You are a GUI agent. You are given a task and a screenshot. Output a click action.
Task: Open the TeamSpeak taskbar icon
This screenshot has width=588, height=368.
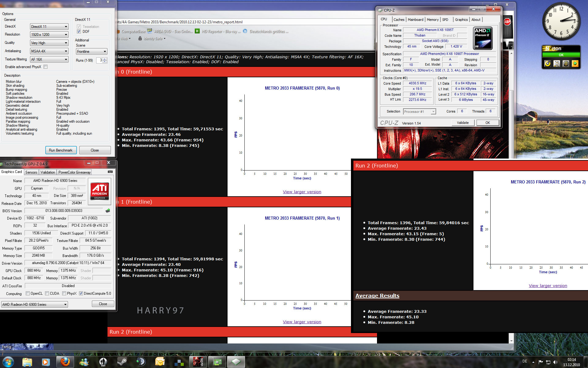[x=141, y=362]
